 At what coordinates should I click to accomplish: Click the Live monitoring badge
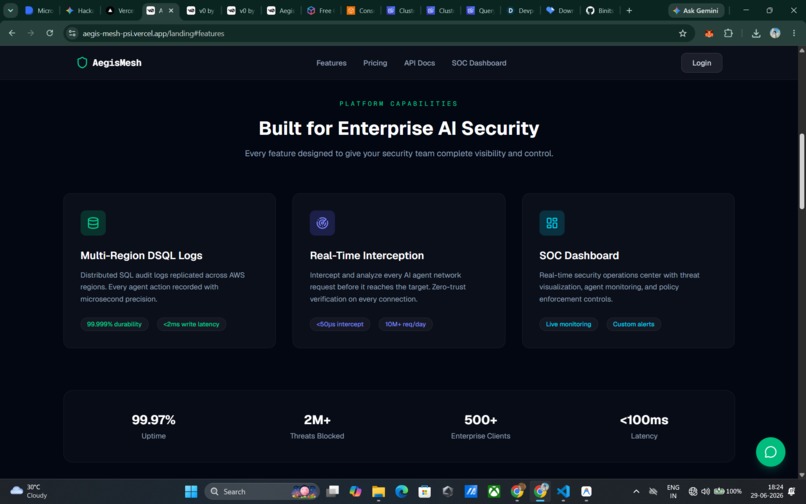click(569, 324)
